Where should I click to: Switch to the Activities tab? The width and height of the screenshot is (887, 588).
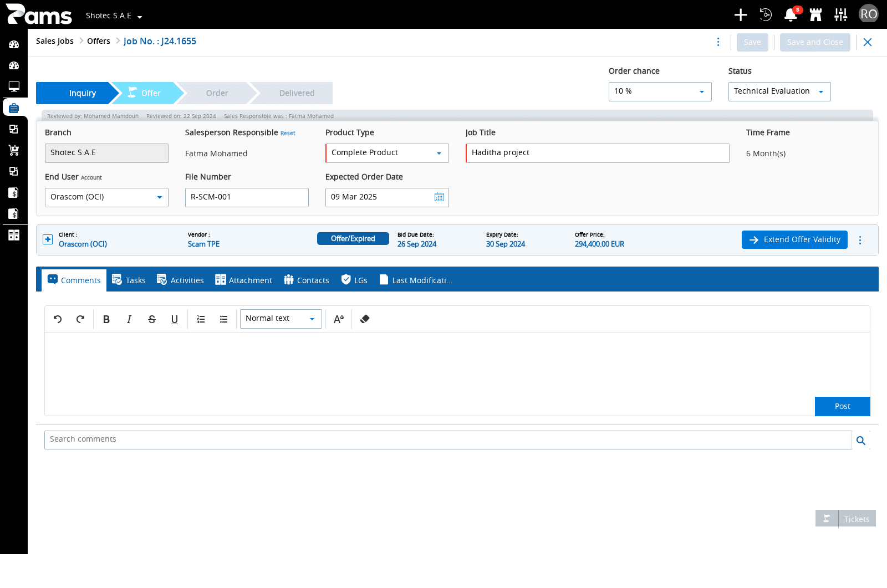(x=180, y=280)
